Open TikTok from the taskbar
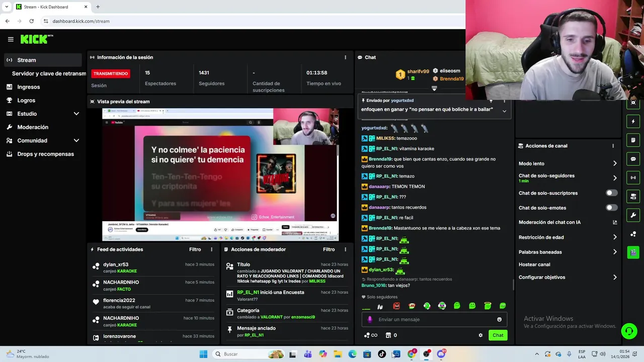Screen dimensions: 644x362 tap(382, 354)
